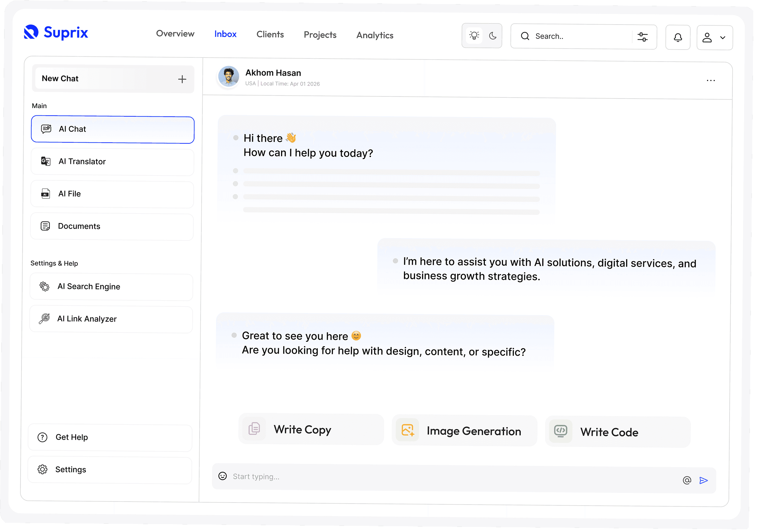This screenshot has height=532, width=757.
Task: Click the AI Search Engine icon
Action: pos(45,286)
